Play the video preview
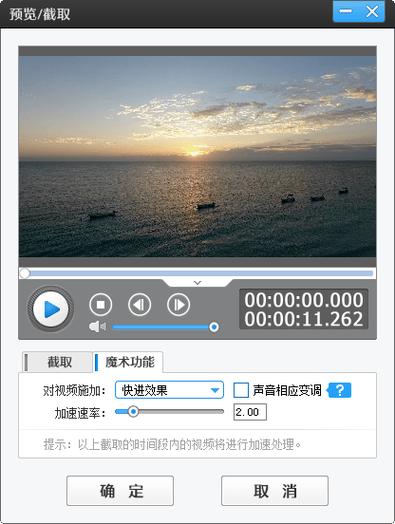This screenshot has width=395, height=524. (x=50, y=309)
